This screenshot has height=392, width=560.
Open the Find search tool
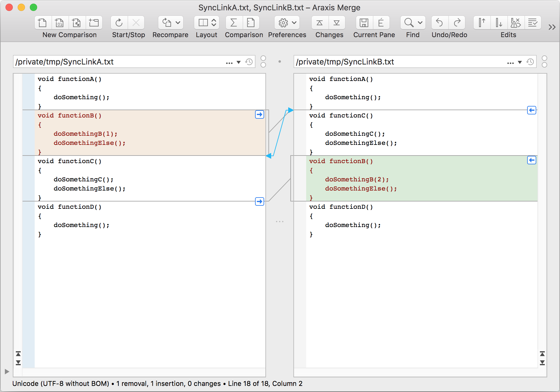click(408, 23)
